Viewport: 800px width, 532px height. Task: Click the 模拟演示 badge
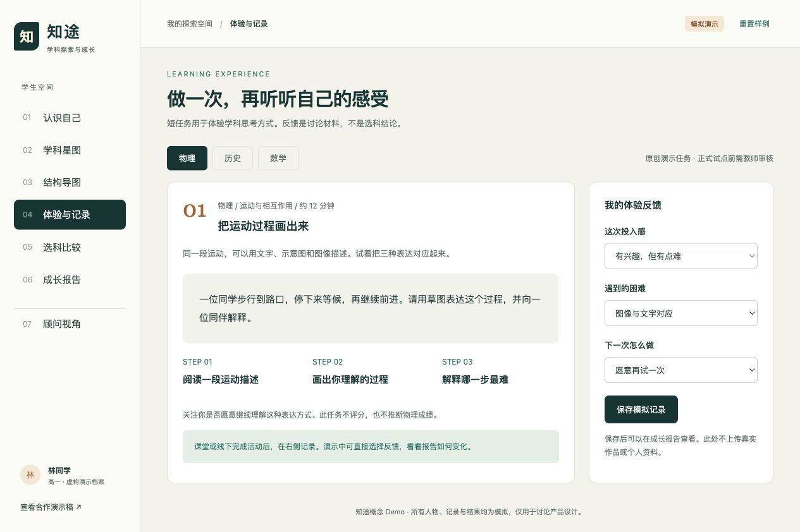click(x=705, y=24)
